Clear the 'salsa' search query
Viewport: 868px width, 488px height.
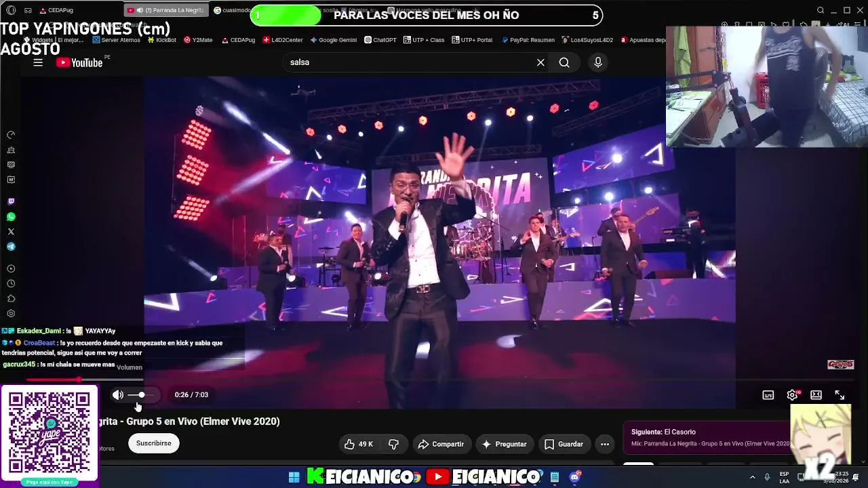pyautogui.click(x=540, y=62)
